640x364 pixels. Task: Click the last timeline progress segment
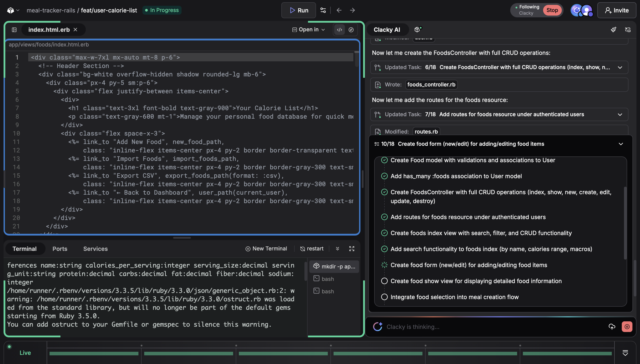pyautogui.click(x=567, y=354)
